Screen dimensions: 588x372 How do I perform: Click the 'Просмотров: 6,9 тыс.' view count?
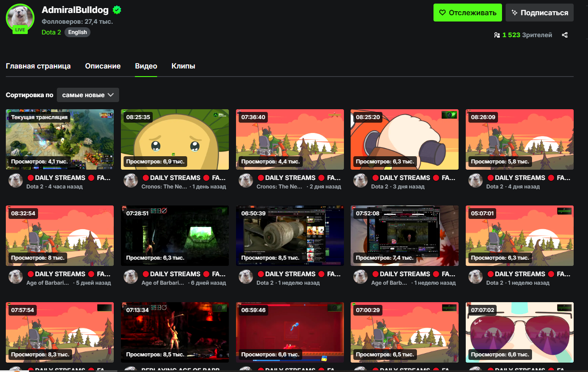click(155, 161)
